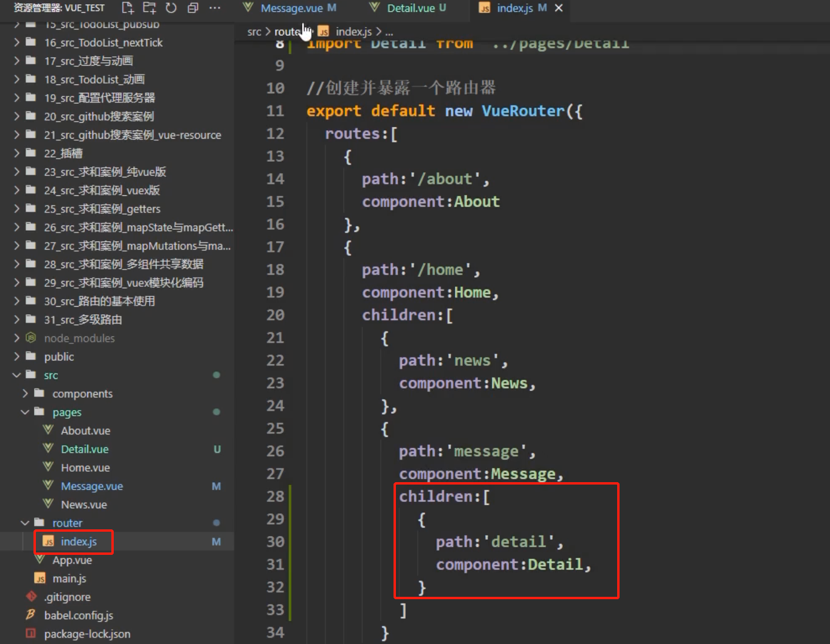Refresh the explorer file tree
The image size is (830, 644).
(x=171, y=8)
